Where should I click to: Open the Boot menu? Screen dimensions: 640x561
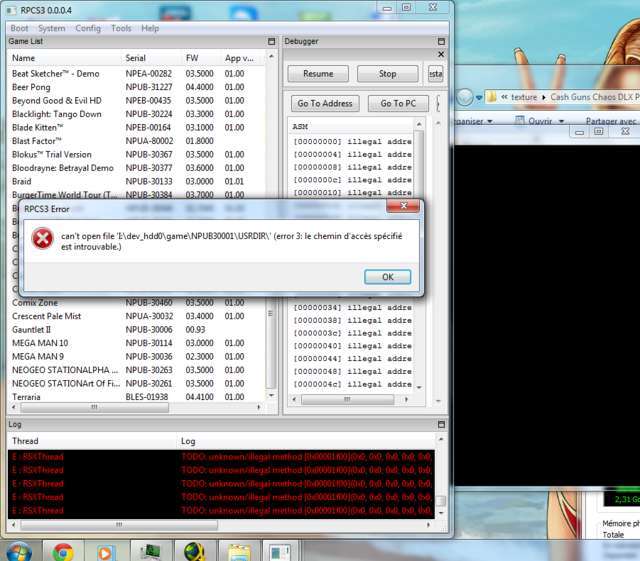[19, 28]
